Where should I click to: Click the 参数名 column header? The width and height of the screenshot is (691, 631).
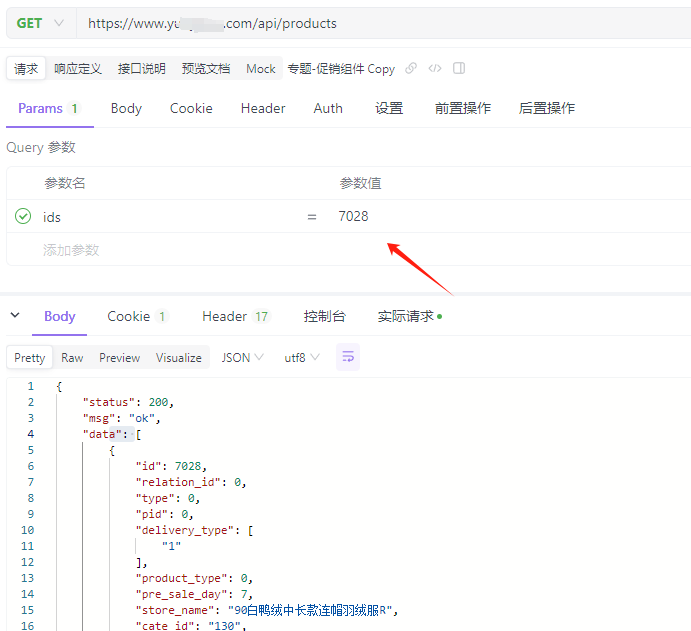[65, 183]
